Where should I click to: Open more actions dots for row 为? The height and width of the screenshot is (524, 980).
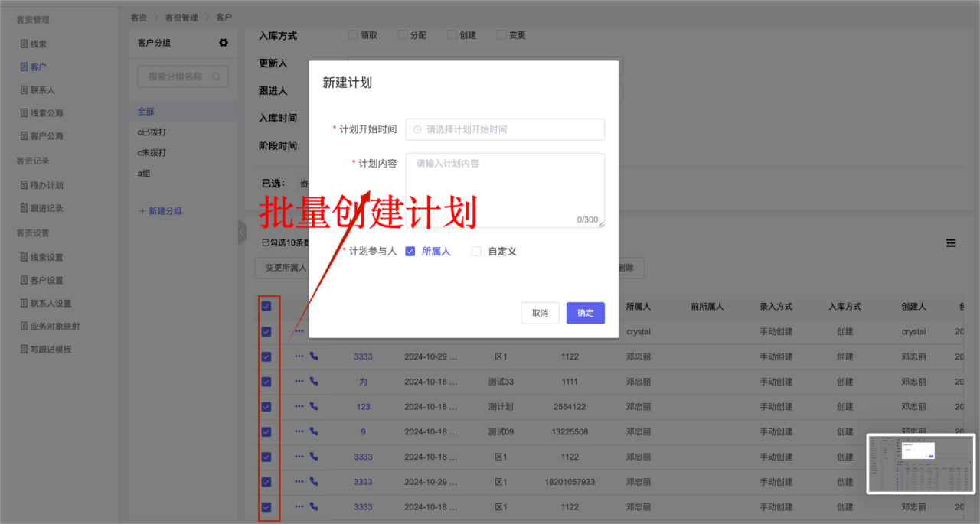pyautogui.click(x=299, y=382)
